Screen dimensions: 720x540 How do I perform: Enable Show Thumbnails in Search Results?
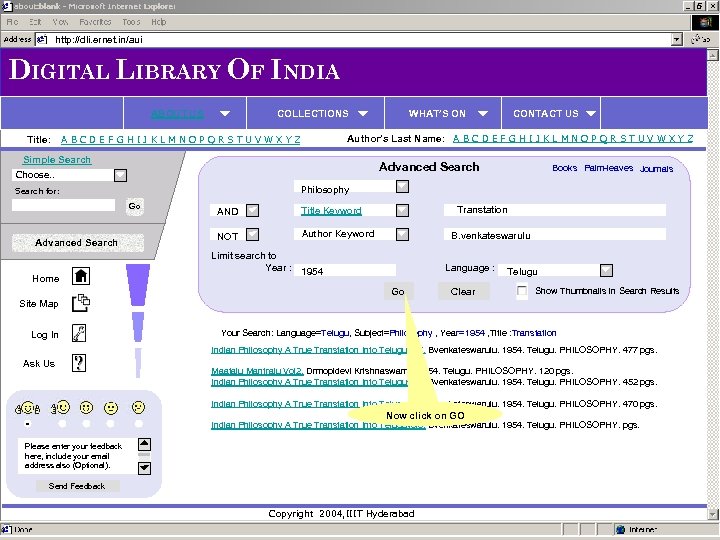point(522,291)
